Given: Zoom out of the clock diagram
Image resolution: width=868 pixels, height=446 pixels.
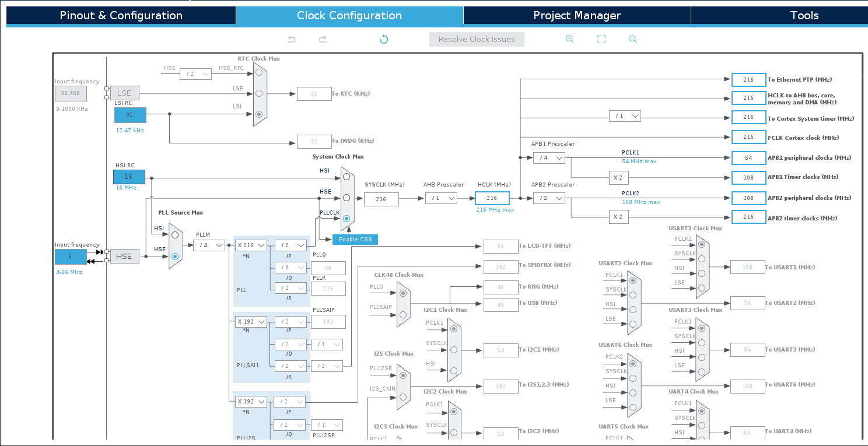Looking at the screenshot, I should point(632,39).
